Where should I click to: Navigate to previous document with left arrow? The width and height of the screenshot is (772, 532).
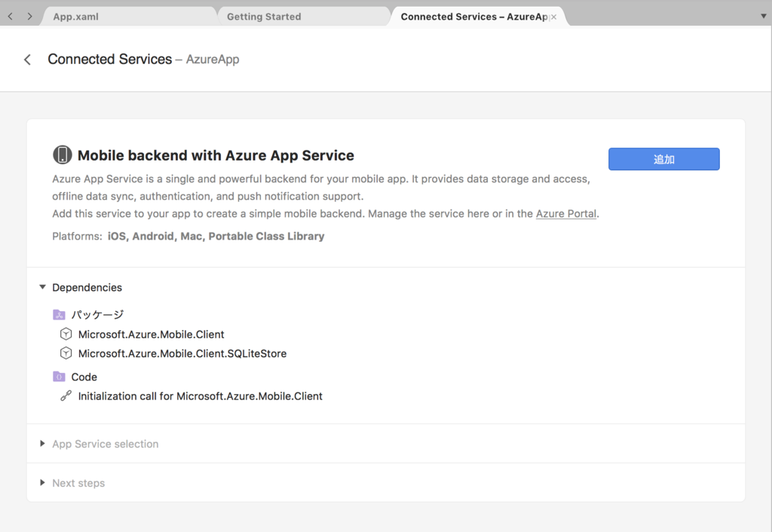coord(11,17)
